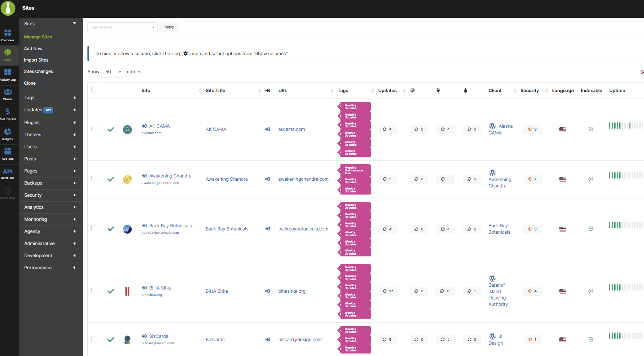Open the backbaybotanicals.com URL link
Viewport: 644px width, 356px height.
[x=303, y=229]
